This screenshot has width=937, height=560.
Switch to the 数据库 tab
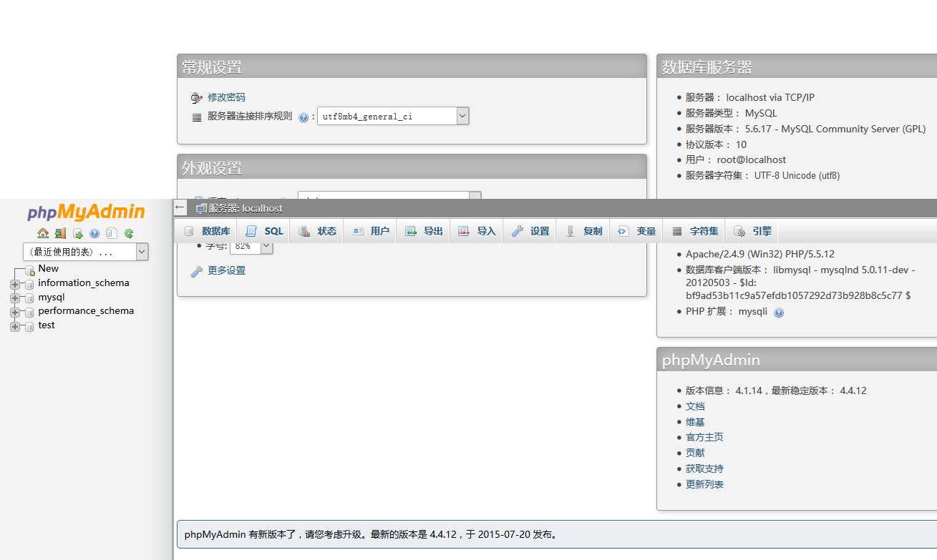click(x=207, y=231)
